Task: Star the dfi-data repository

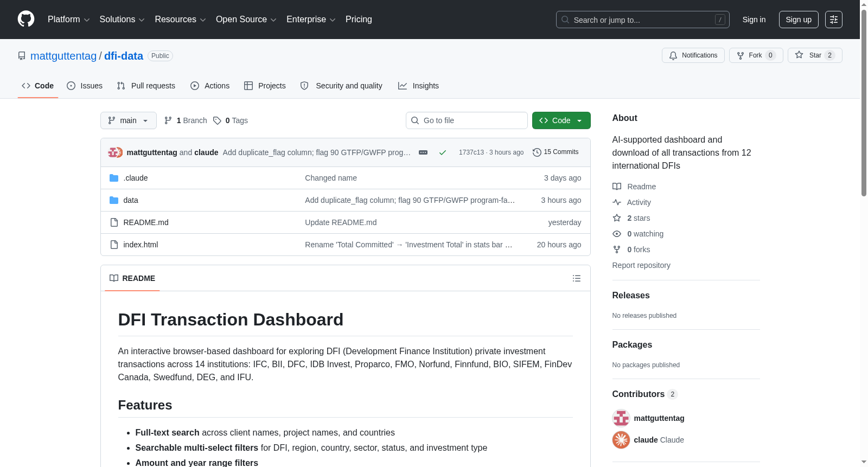Action: point(815,55)
